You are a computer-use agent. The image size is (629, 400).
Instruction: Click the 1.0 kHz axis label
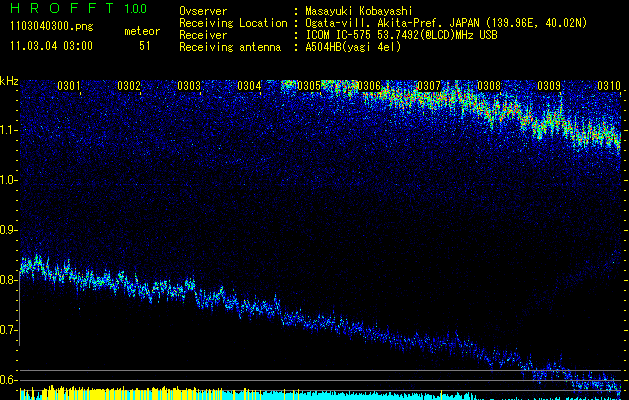coord(10,180)
